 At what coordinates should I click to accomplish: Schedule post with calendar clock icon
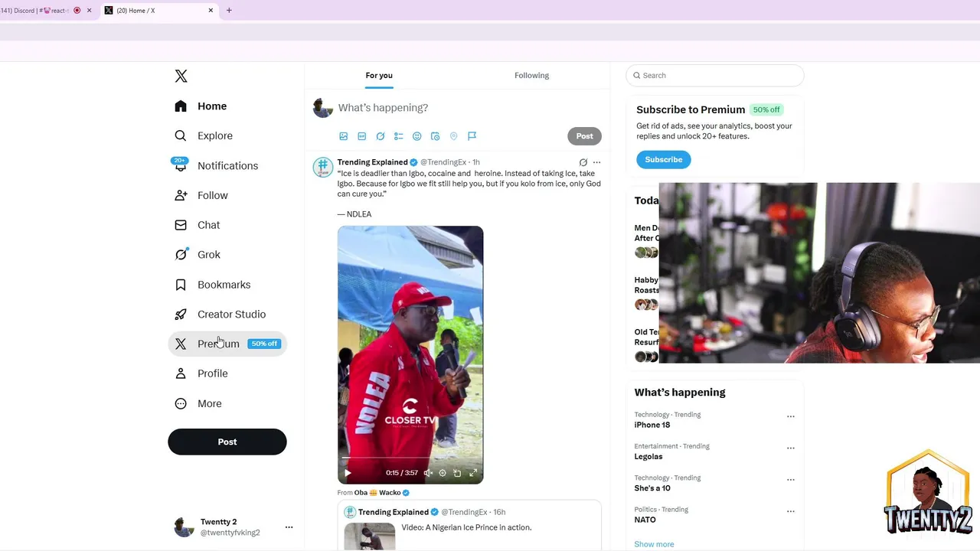(x=436, y=136)
